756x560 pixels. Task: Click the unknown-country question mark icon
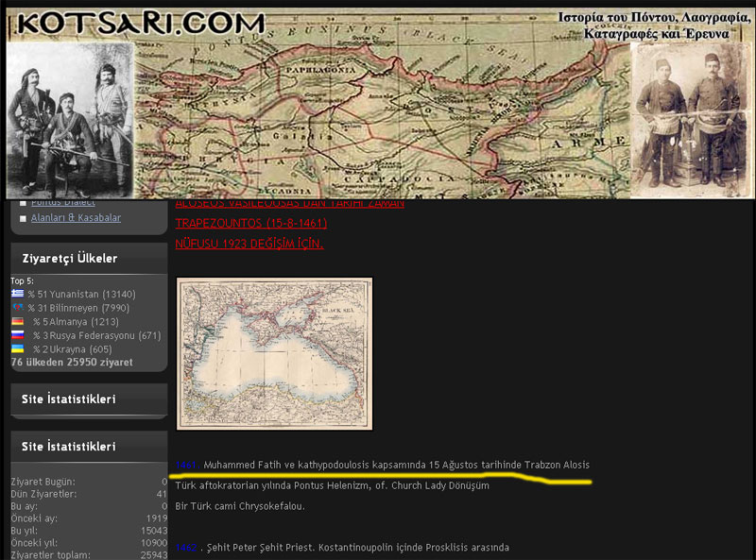(x=17, y=308)
